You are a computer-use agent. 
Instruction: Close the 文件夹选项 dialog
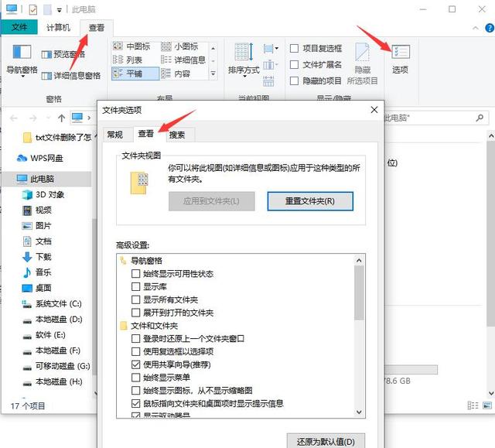[374, 110]
